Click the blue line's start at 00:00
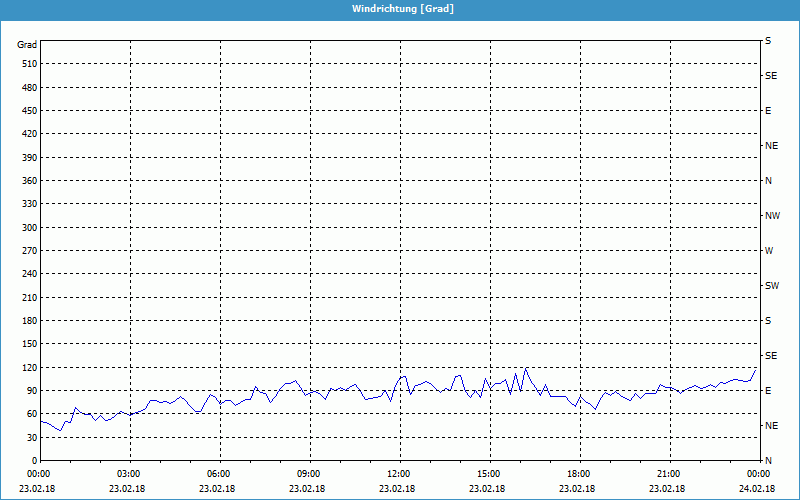800x500 pixels. [41, 421]
